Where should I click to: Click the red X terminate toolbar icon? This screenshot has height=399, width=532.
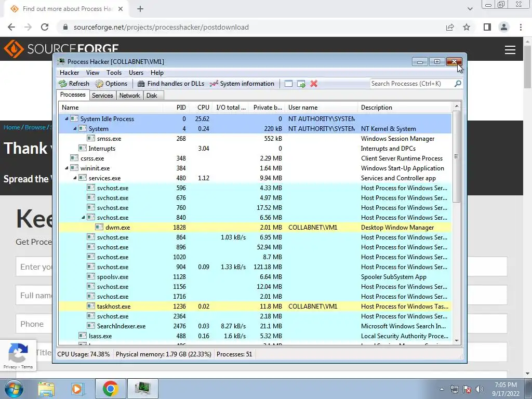[314, 84]
